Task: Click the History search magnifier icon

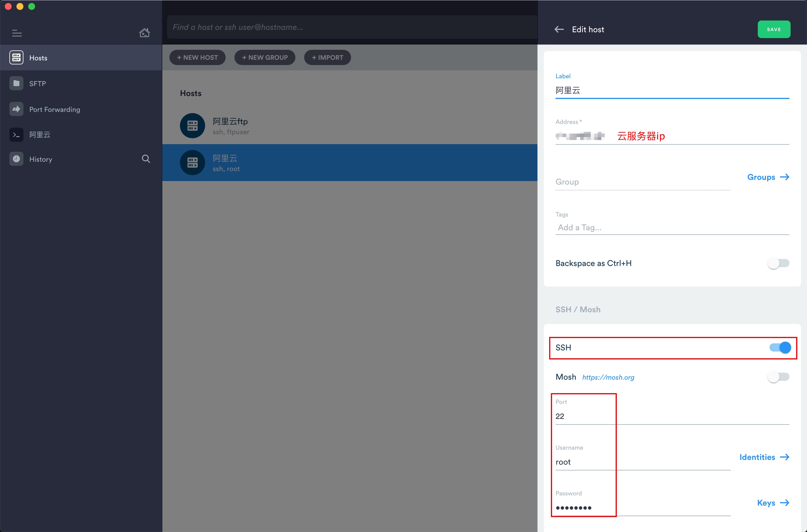Action: click(146, 159)
